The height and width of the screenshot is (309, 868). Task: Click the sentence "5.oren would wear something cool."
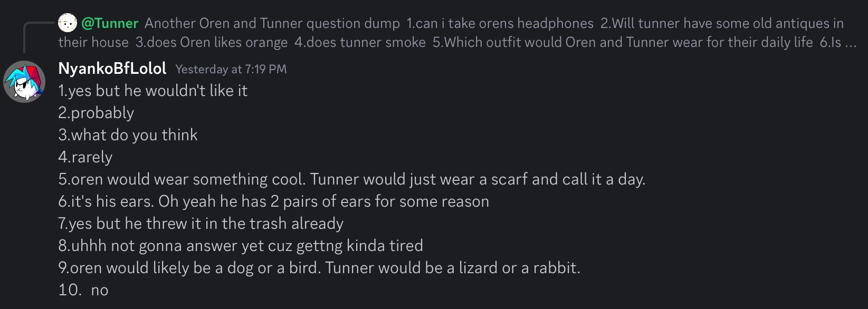click(182, 179)
